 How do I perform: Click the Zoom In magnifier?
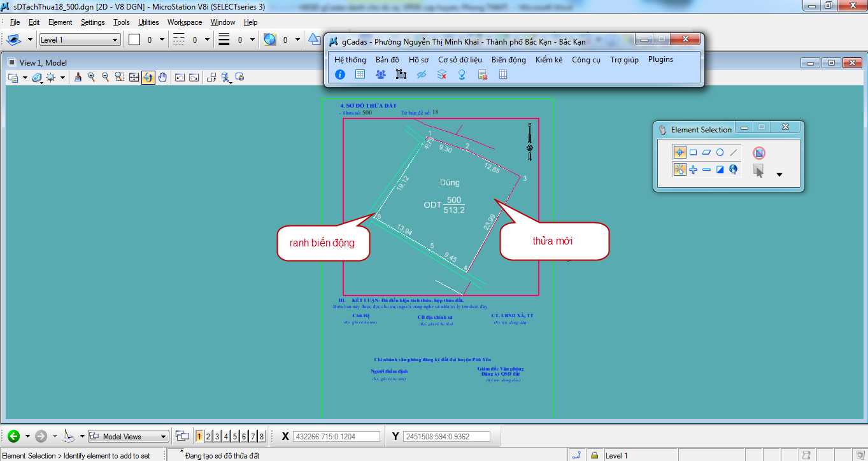click(92, 77)
